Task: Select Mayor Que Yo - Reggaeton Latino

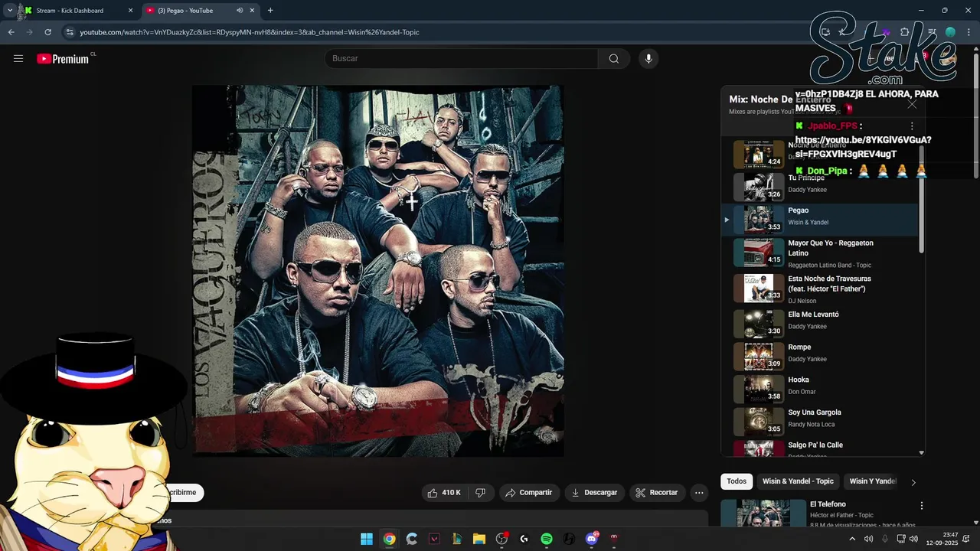Action: pyautogui.click(x=819, y=253)
